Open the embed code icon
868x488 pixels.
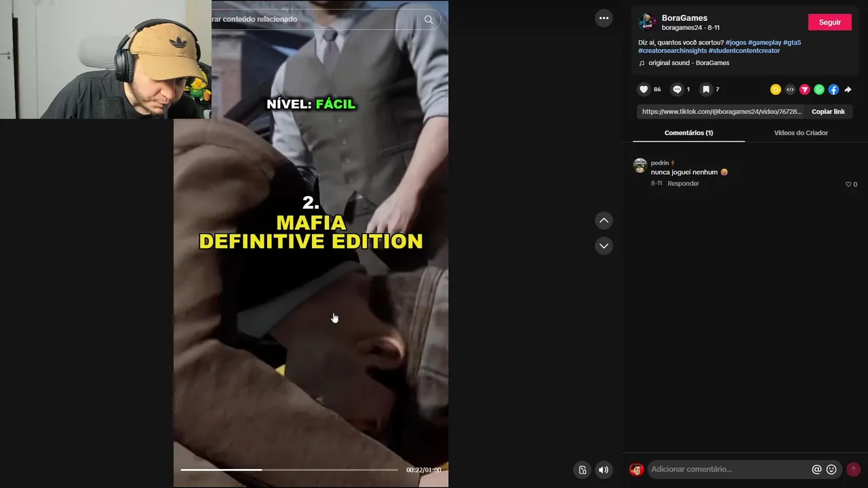point(790,89)
